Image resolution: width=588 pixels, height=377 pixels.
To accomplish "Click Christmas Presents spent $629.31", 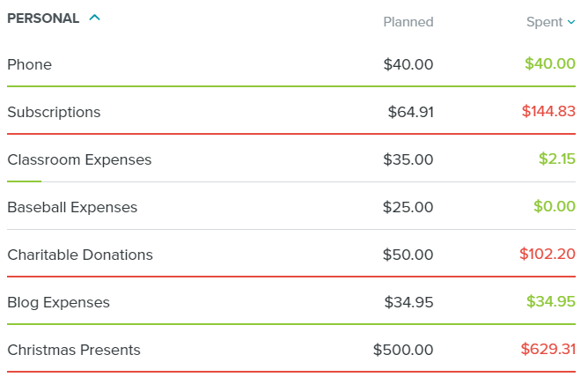I will pyautogui.click(x=548, y=349).
